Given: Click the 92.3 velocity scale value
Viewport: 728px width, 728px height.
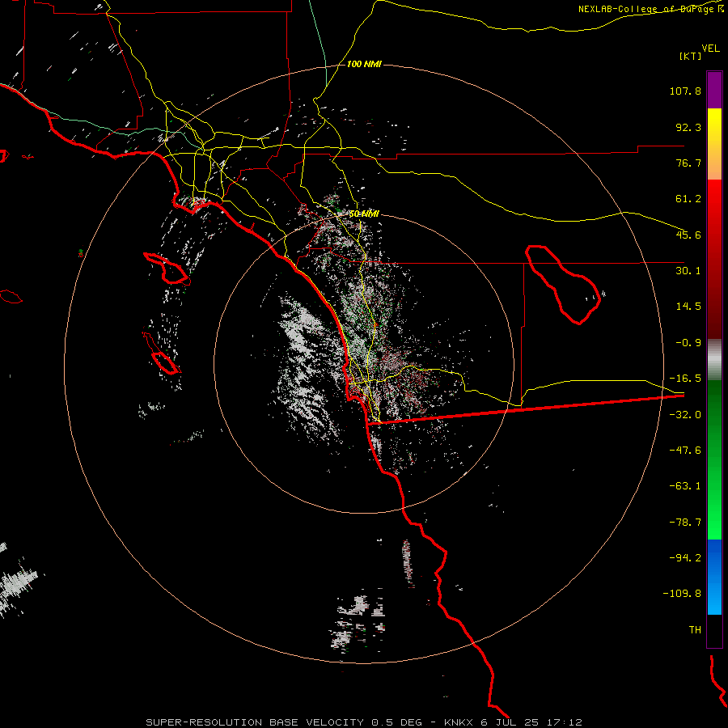Looking at the screenshot, I should click(688, 127).
